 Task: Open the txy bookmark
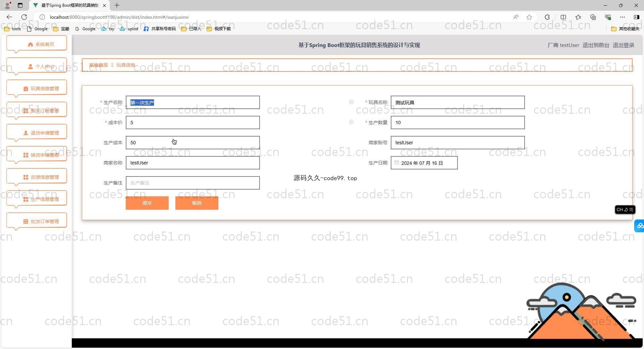tap(108, 29)
